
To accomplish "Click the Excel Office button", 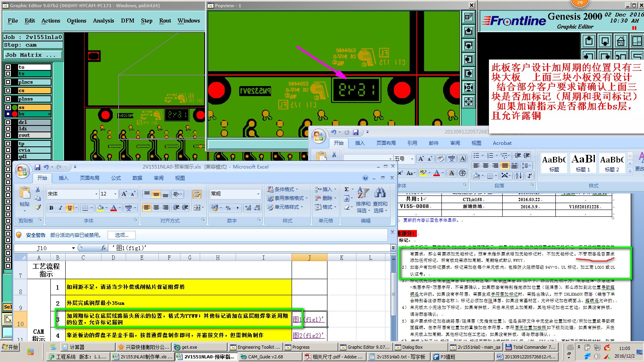I will coord(22,171).
